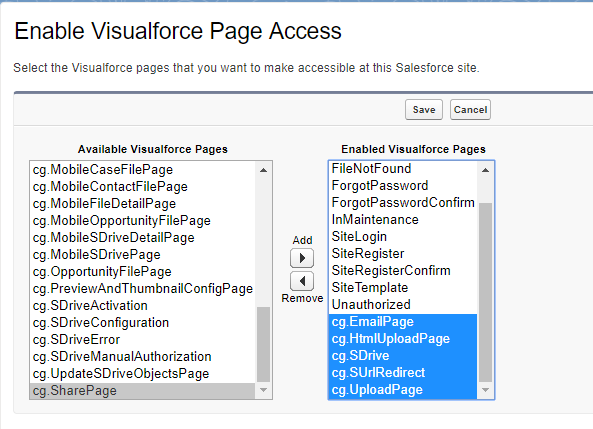This screenshot has height=429, width=593.
Task: Select cg.MobileCaseFilePage in available pages
Action: tap(142, 169)
